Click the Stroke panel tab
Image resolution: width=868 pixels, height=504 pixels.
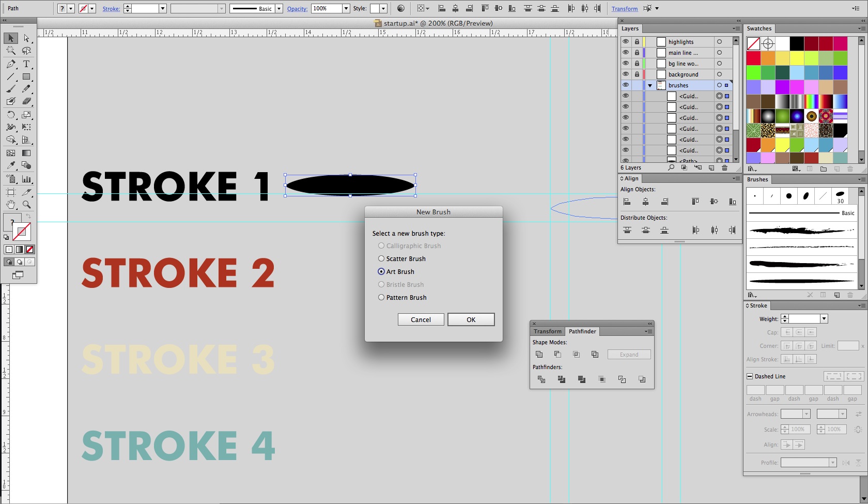click(x=758, y=306)
